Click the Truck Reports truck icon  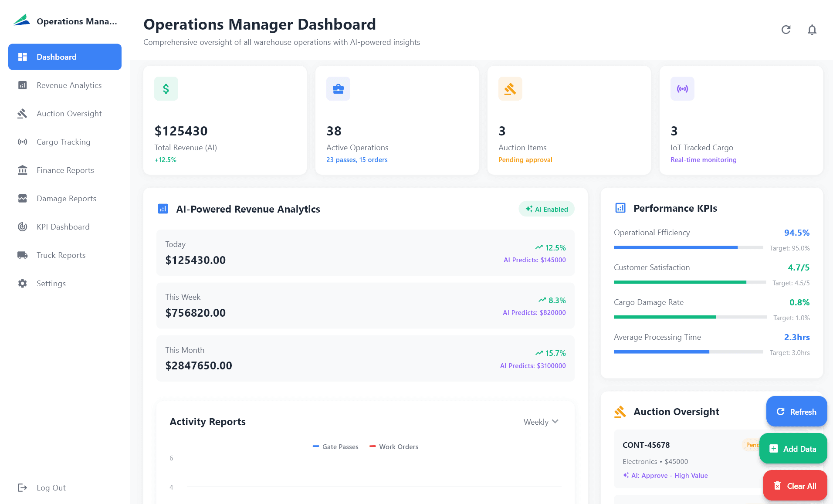coord(22,255)
